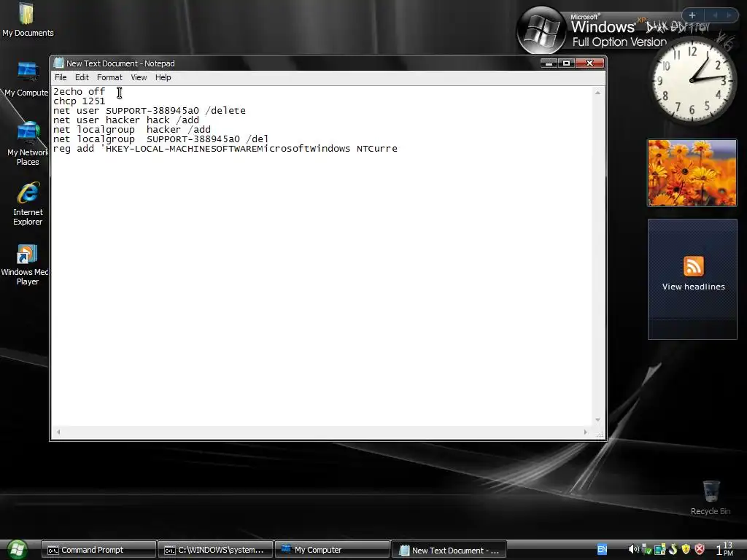
Task: Select the Internet Explorer desktop icon
Action: pos(28,204)
